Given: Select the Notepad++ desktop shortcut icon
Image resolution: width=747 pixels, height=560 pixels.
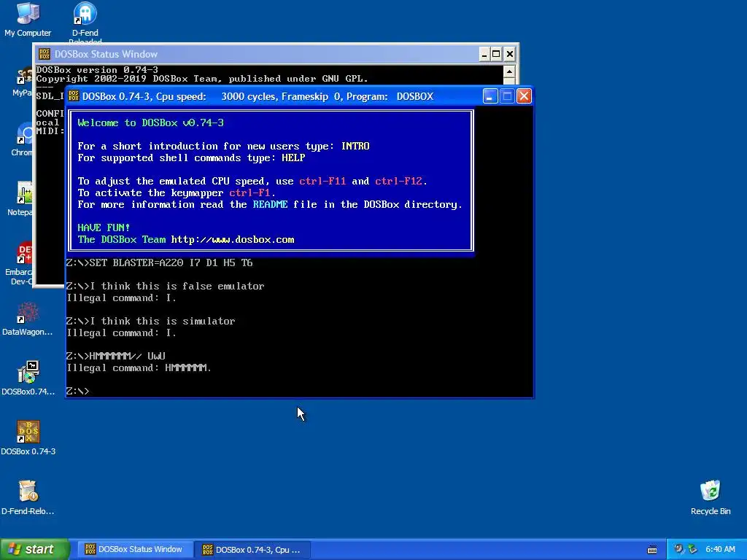Looking at the screenshot, I should tap(20, 199).
